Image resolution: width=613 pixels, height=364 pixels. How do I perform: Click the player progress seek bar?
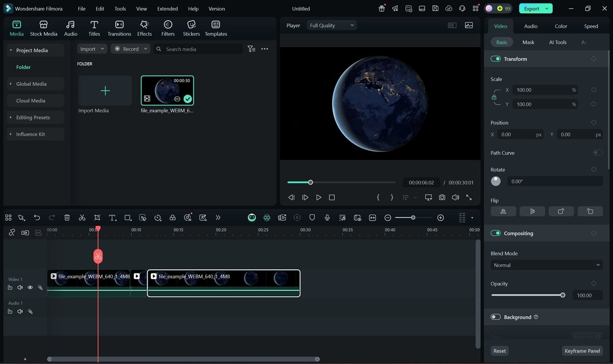click(x=341, y=182)
